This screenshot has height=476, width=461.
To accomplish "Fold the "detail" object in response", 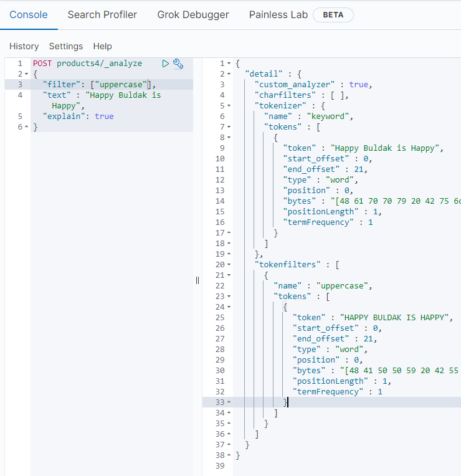I will coord(230,74).
